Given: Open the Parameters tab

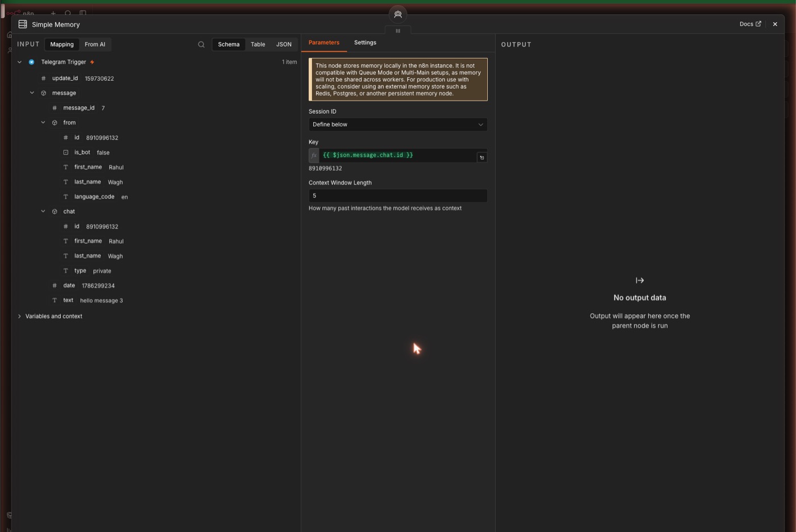Looking at the screenshot, I should click(x=324, y=43).
